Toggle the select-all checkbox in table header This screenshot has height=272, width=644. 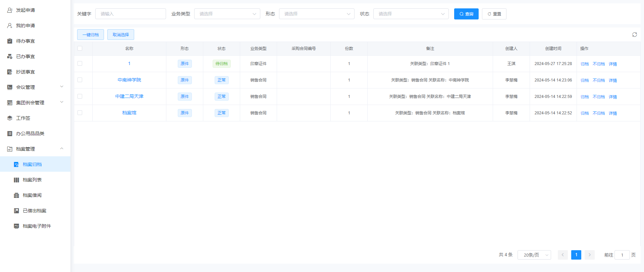(80, 48)
